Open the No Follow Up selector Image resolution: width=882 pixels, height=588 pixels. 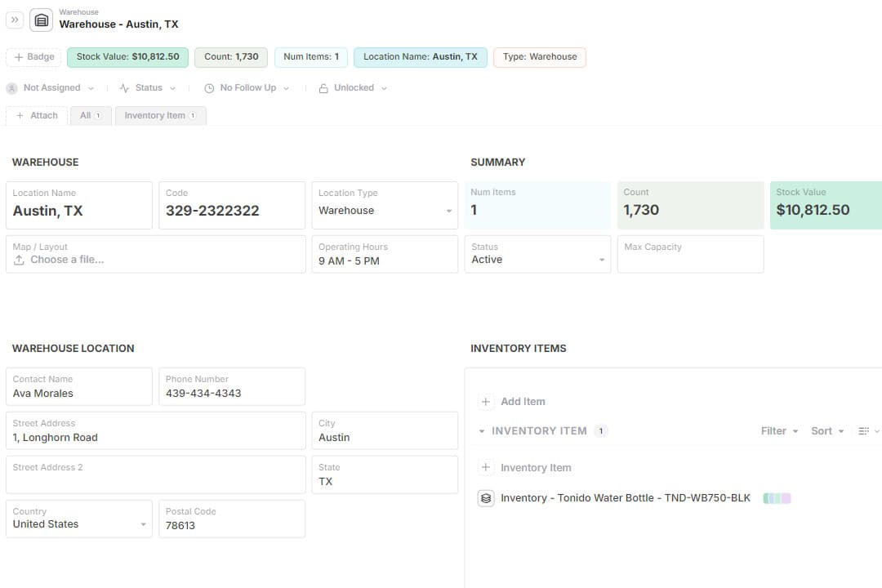pyautogui.click(x=247, y=88)
